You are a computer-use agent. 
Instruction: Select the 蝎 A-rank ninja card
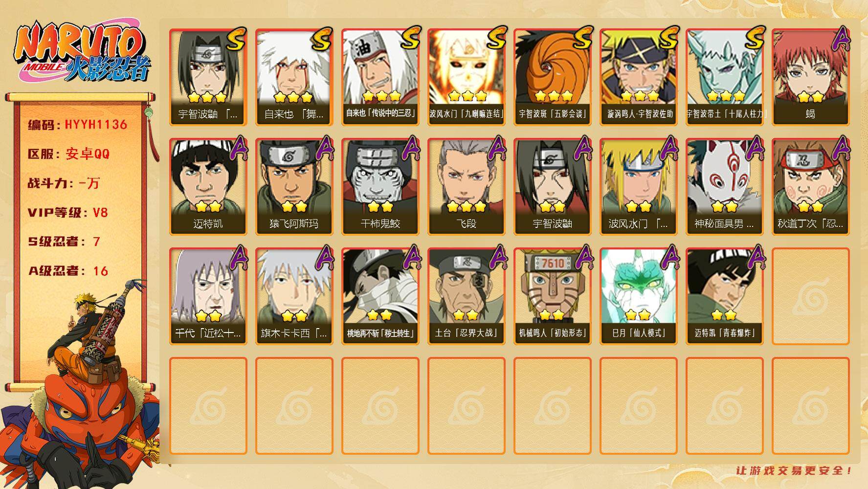[810, 77]
